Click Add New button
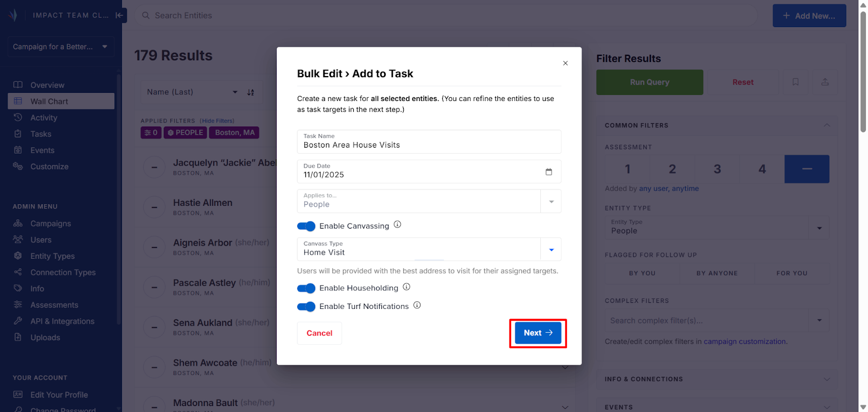The width and height of the screenshot is (868, 412). click(809, 16)
